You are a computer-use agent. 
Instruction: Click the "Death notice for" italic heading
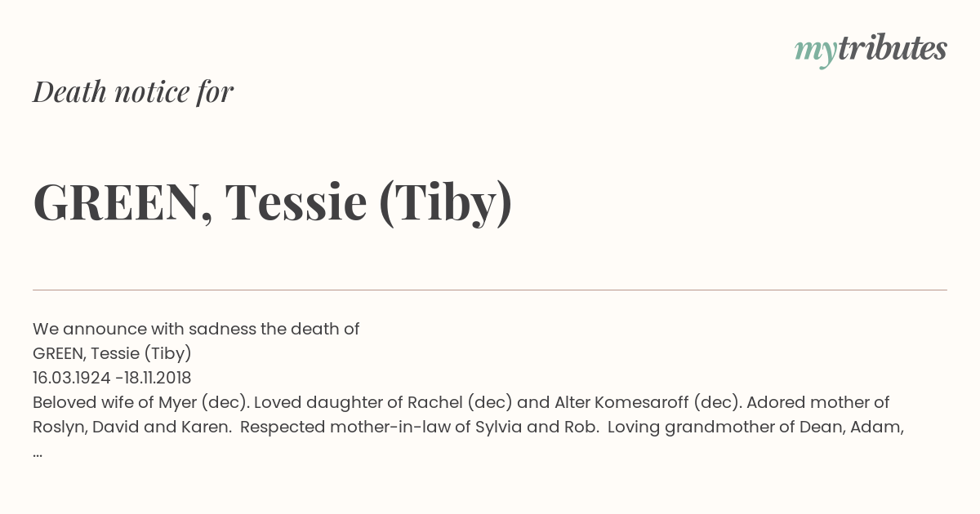point(133,92)
